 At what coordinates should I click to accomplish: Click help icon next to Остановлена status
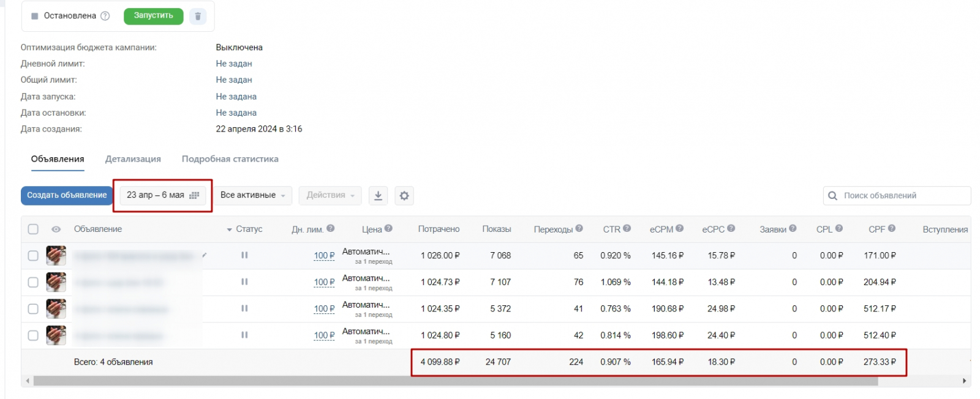click(105, 16)
